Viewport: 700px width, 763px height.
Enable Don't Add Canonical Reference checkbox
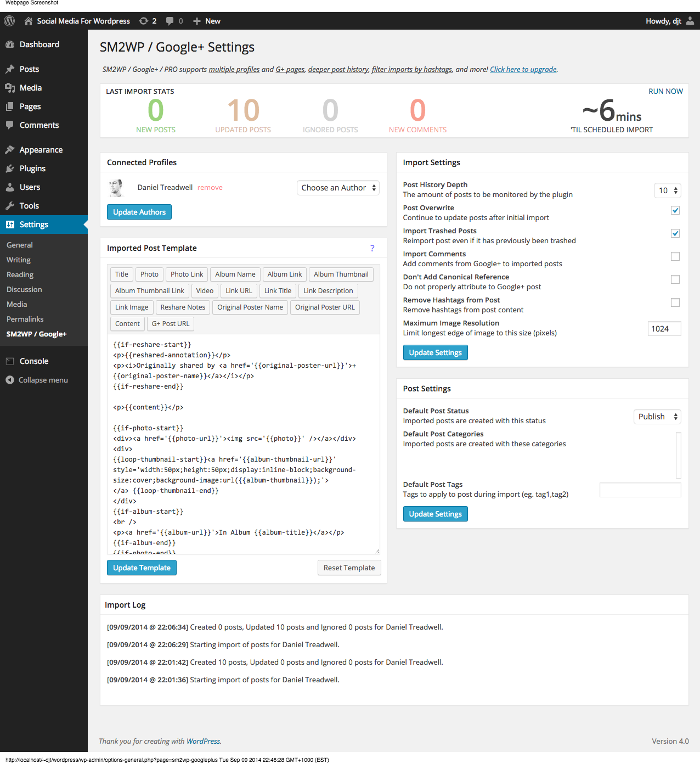675,279
